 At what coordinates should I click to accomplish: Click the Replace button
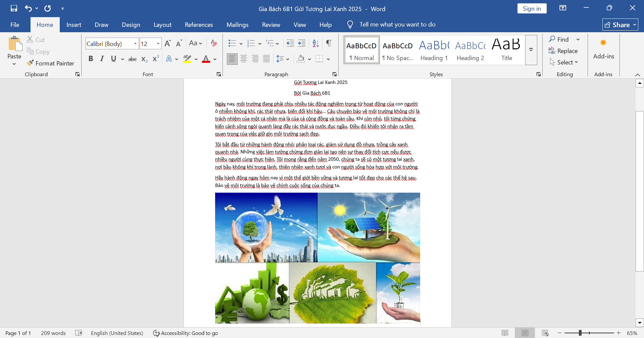563,51
